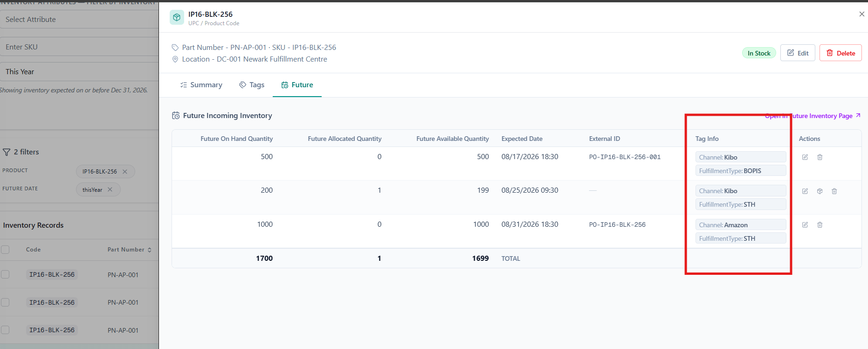Image resolution: width=868 pixels, height=349 pixels.
Task: Check the second IP16-BLK-256 record checkbox
Action: [5, 302]
